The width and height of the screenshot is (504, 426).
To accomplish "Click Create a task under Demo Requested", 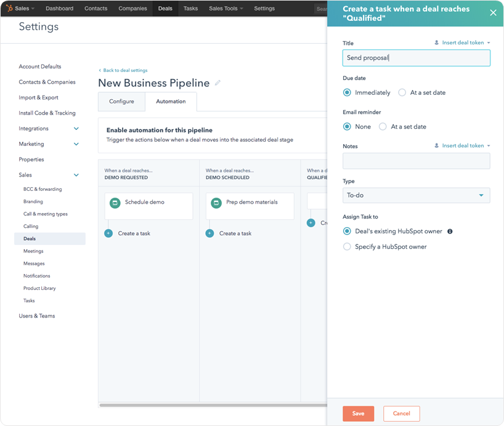I will click(x=134, y=233).
